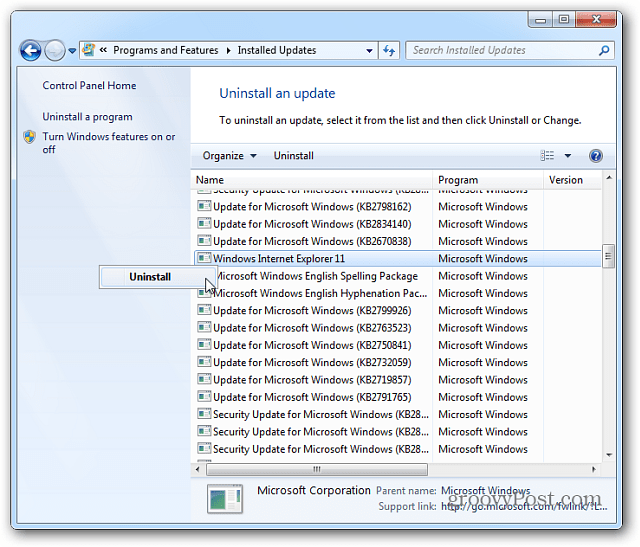Select the icon of update KB2798162

pyautogui.click(x=204, y=206)
